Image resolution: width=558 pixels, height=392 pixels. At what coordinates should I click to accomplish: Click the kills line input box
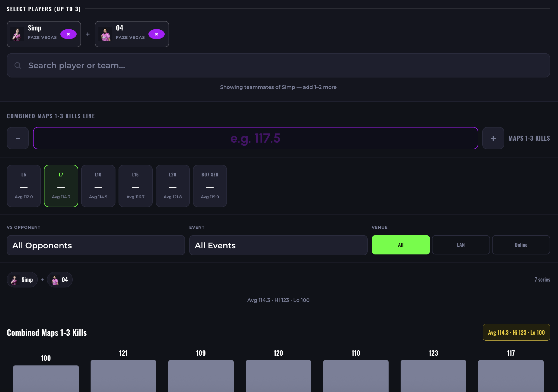point(256,138)
